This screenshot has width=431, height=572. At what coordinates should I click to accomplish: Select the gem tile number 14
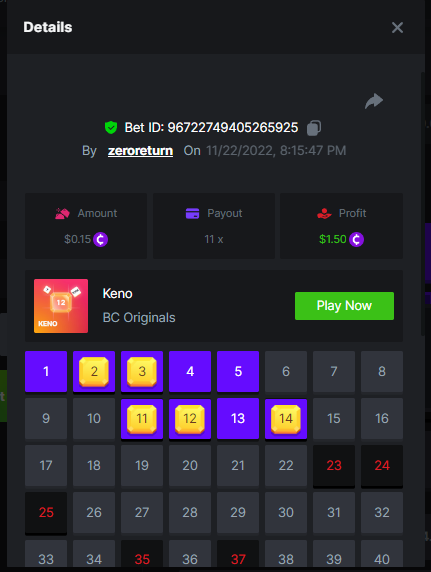[x=286, y=419]
